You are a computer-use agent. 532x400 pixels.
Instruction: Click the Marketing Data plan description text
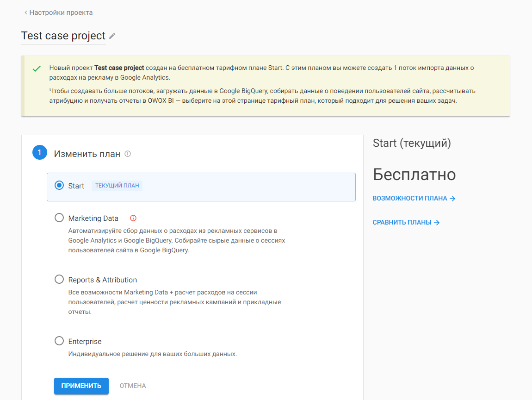pyautogui.click(x=177, y=240)
